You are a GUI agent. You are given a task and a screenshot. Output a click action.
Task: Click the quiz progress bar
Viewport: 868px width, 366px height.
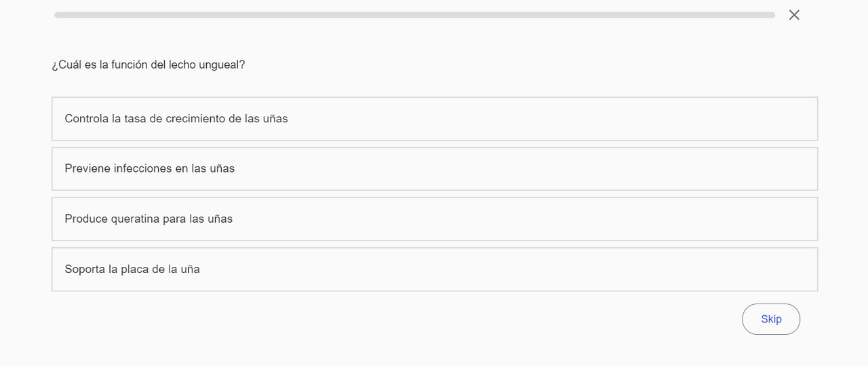(414, 15)
